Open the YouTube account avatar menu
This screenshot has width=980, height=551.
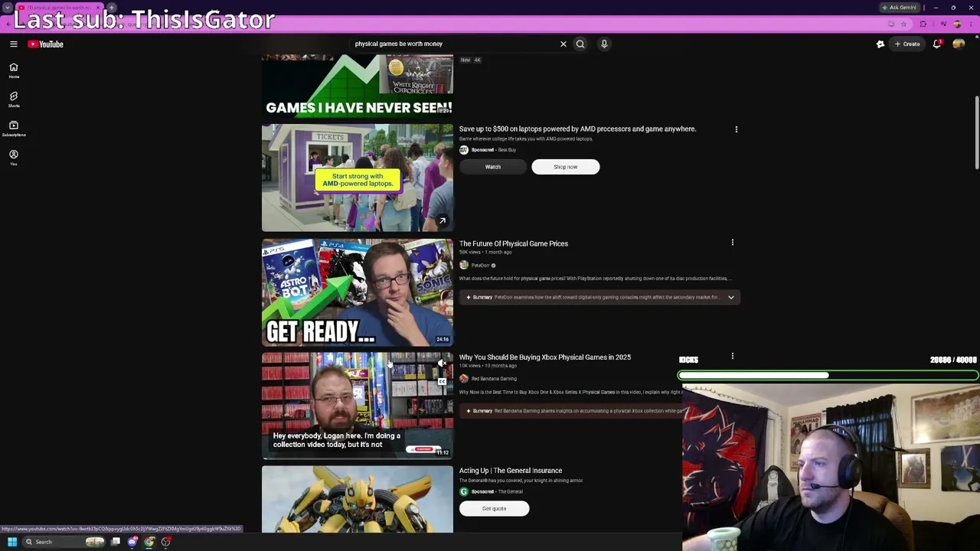[959, 44]
